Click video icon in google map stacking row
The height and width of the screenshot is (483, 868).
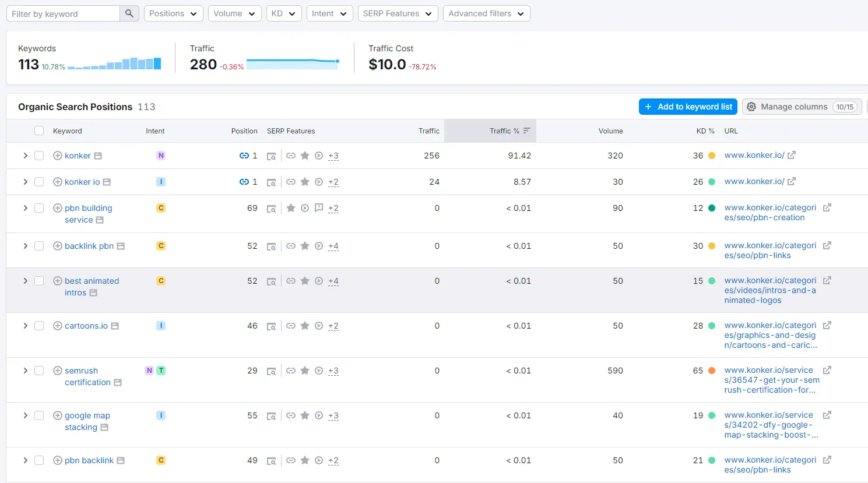point(318,415)
